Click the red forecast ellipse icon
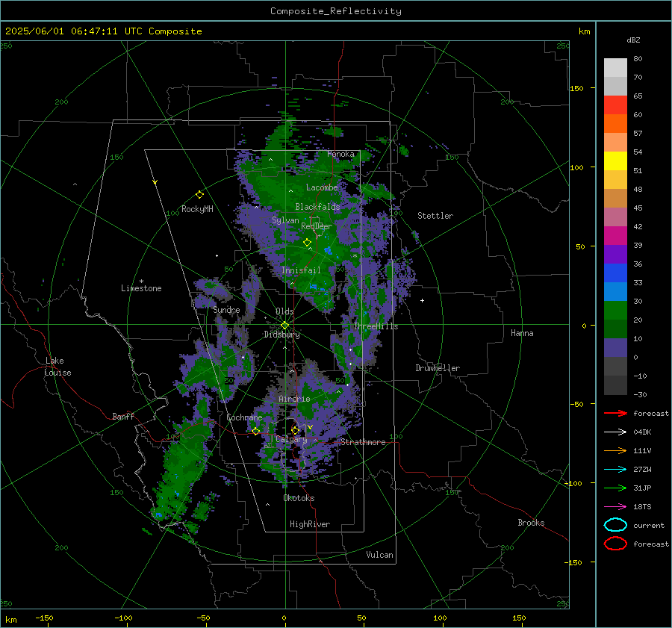The image size is (672, 628). click(x=615, y=544)
